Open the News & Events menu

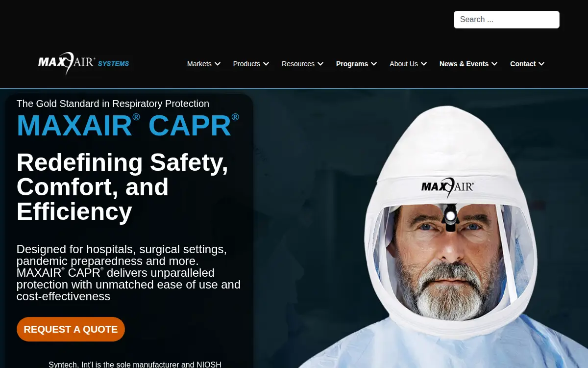click(x=464, y=64)
